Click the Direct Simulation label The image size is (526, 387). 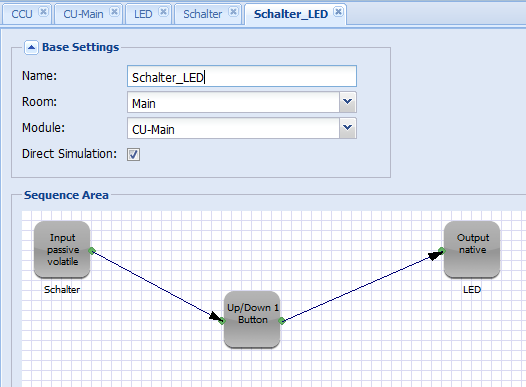pos(69,154)
